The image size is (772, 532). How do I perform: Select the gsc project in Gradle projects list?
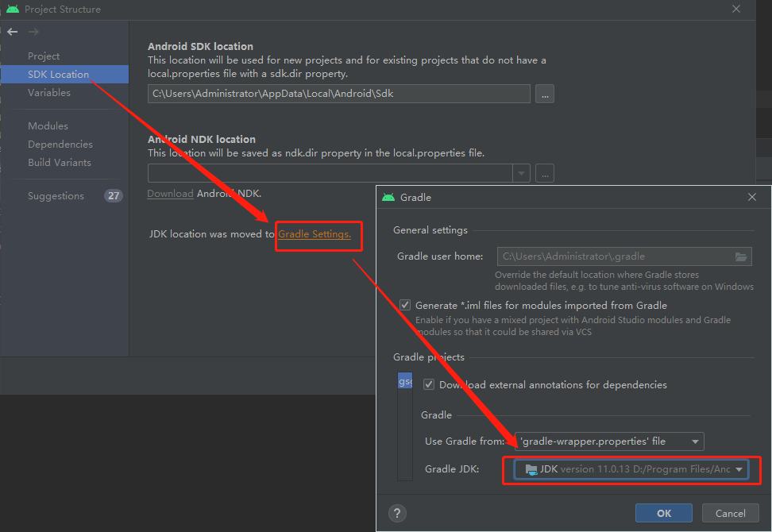[405, 381]
